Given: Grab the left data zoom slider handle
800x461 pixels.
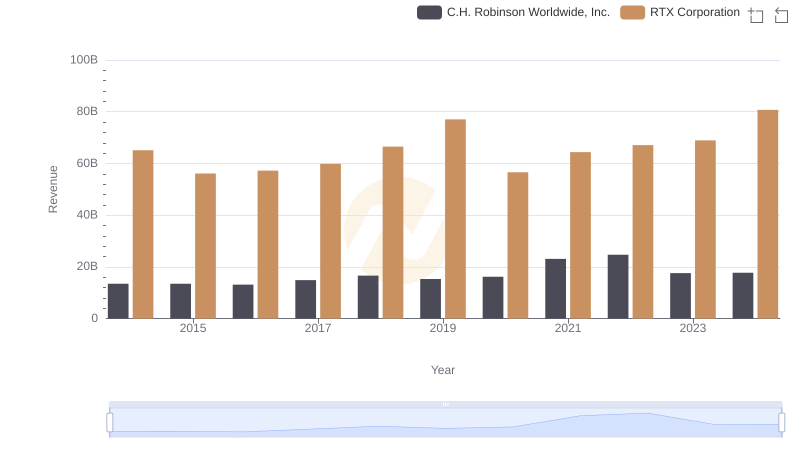Looking at the screenshot, I should (x=110, y=423).
